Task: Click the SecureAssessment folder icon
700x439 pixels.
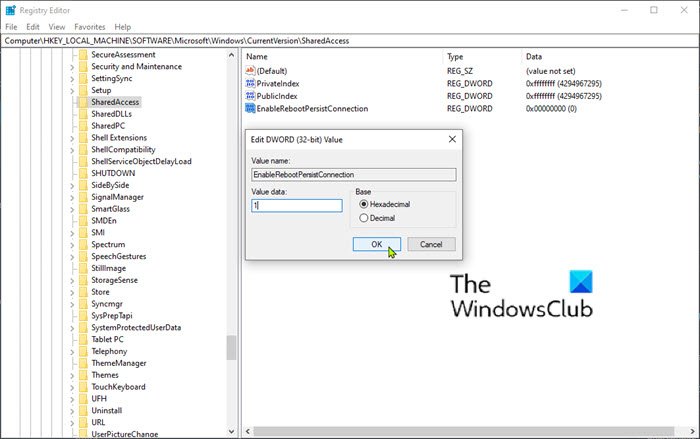Action: click(83, 54)
